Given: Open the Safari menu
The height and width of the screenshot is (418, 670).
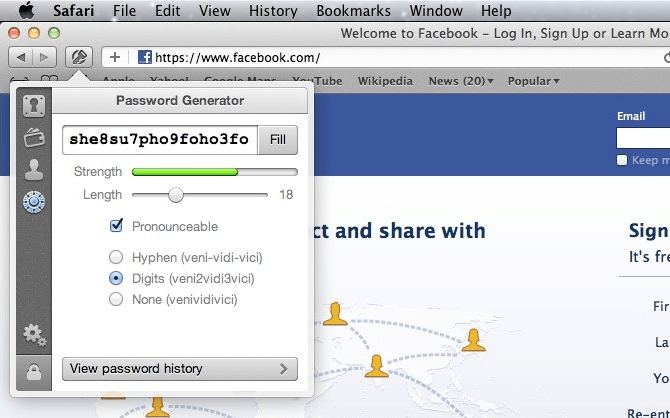Looking at the screenshot, I should [x=73, y=10].
